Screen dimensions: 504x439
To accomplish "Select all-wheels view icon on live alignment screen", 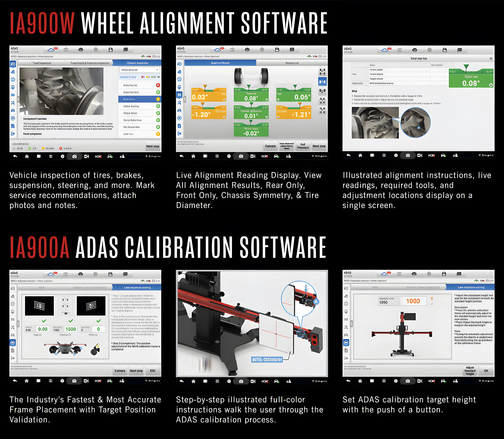I will (x=323, y=72).
